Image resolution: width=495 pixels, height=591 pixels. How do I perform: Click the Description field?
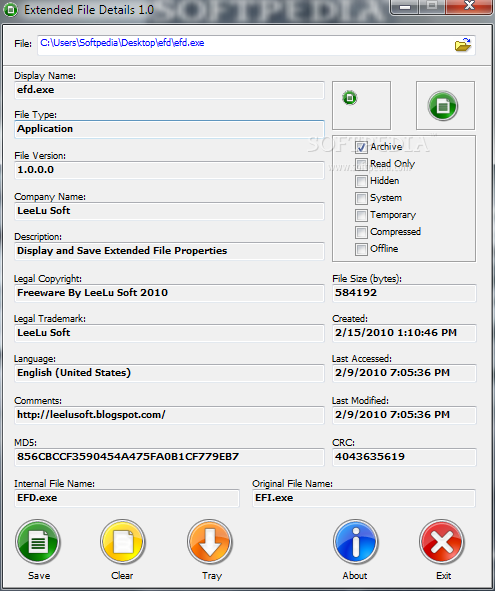click(x=169, y=251)
